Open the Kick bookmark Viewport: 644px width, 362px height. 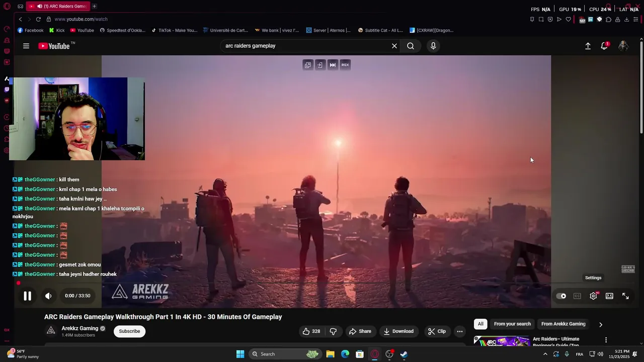(57, 30)
